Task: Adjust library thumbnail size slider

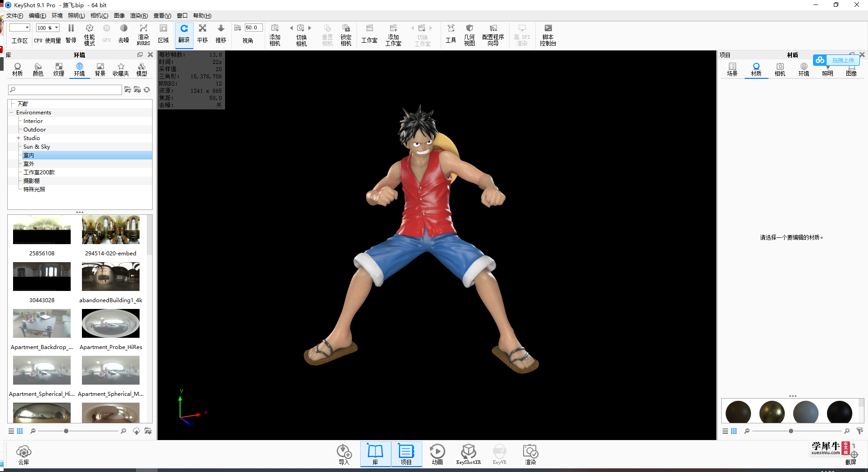Action: [x=66, y=431]
